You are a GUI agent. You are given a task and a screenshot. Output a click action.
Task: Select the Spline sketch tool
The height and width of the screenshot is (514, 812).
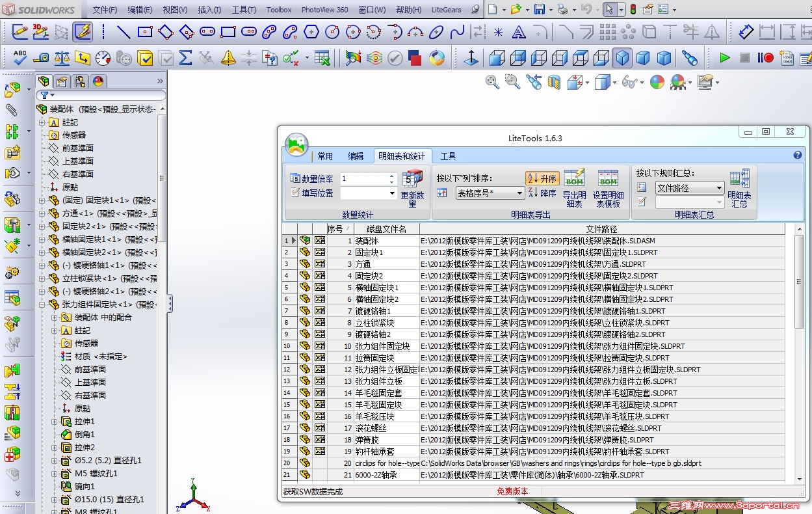click(458, 32)
